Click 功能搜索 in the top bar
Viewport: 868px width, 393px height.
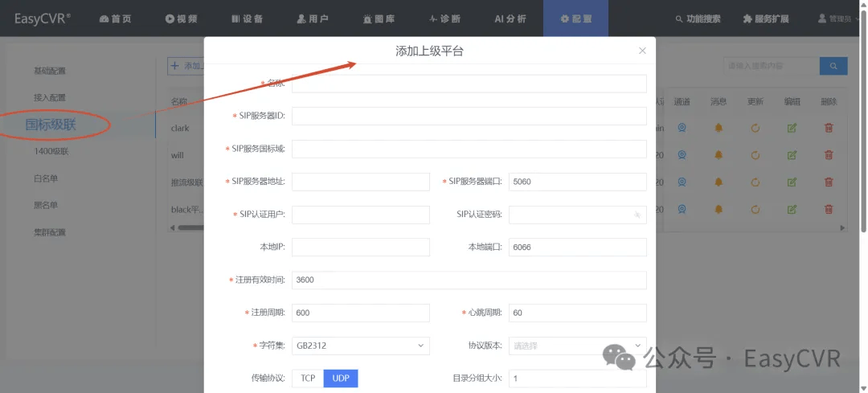(698, 18)
